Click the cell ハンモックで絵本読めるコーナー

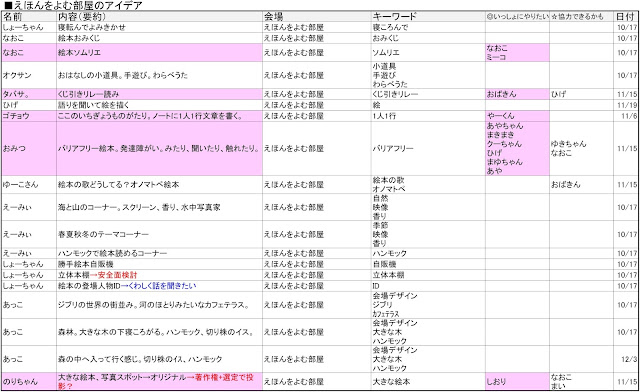tap(159, 253)
